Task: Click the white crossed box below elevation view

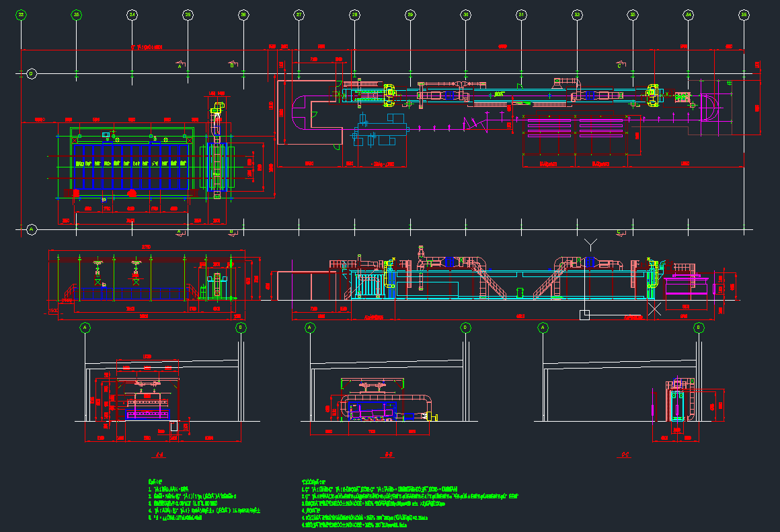Action: coord(654,309)
